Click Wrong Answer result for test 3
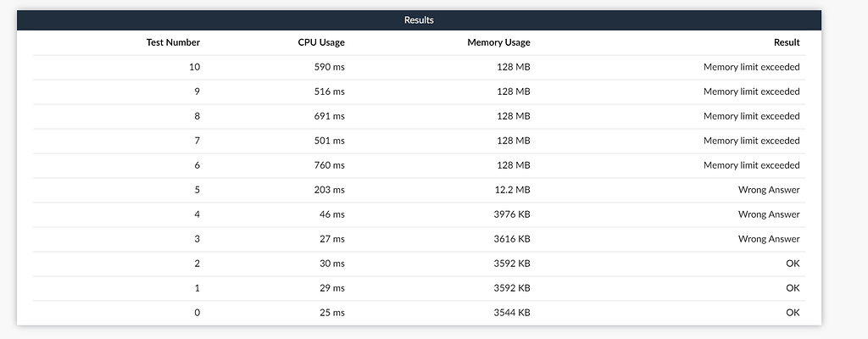 pyautogui.click(x=769, y=239)
